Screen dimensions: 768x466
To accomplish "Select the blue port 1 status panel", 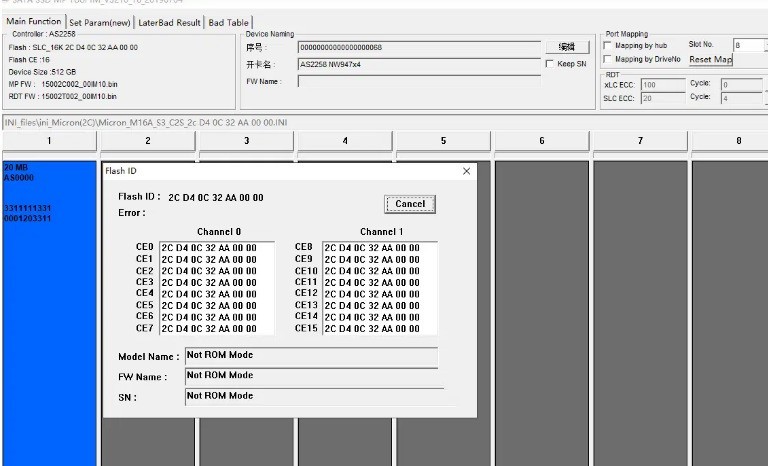I will 49,314.
